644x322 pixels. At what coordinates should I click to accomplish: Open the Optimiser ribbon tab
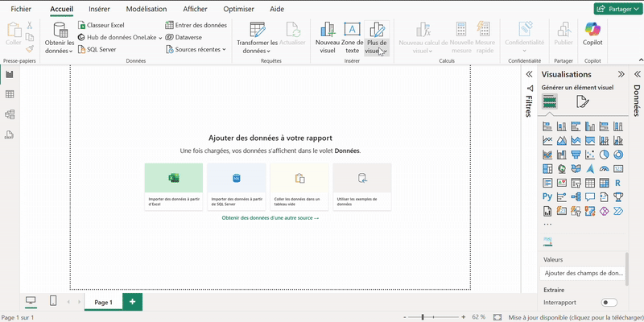tap(238, 9)
